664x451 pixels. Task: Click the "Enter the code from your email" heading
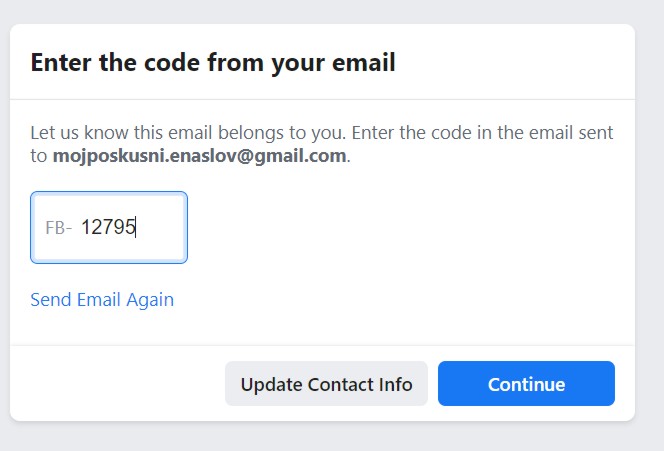(213, 63)
